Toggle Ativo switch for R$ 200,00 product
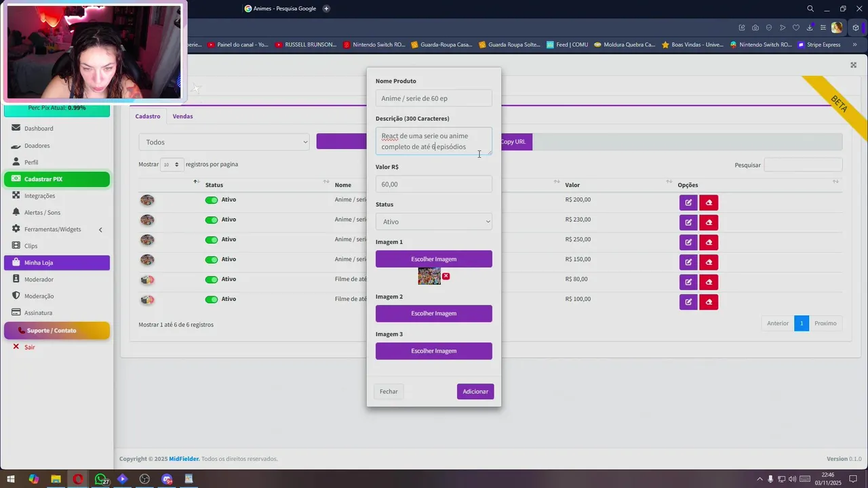868x488 pixels. pyautogui.click(x=212, y=200)
